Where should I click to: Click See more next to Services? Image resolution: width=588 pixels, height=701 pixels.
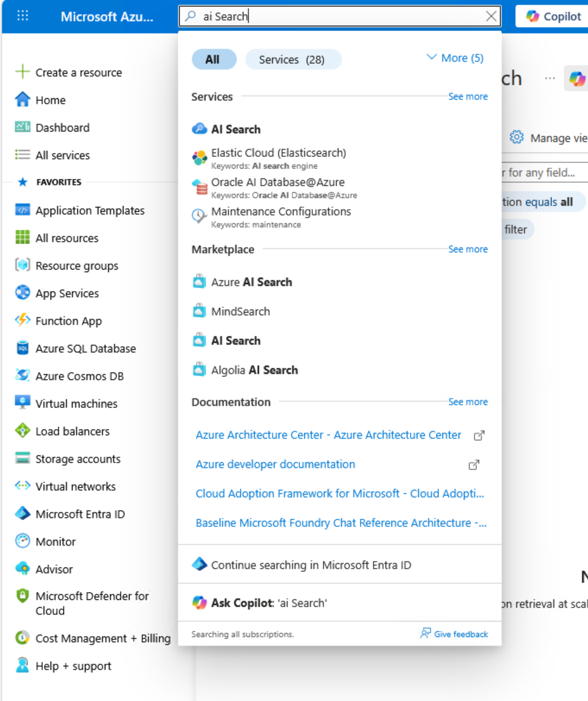(468, 97)
